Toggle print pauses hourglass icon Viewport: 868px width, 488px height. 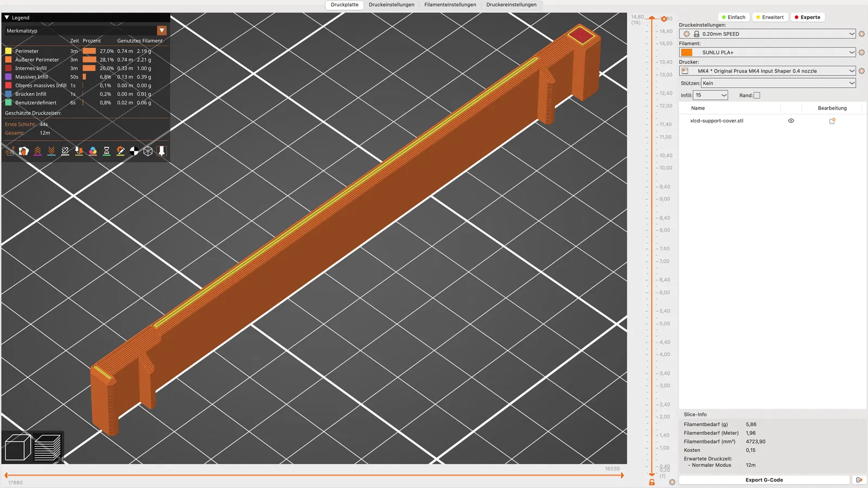[x=106, y=151]
